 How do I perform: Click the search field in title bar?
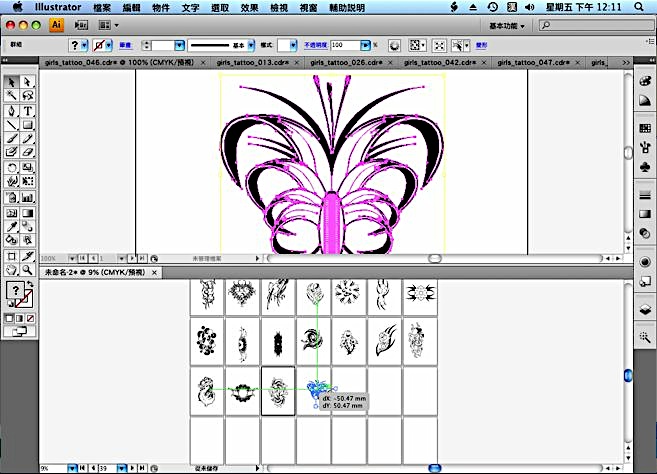point(596,25)
